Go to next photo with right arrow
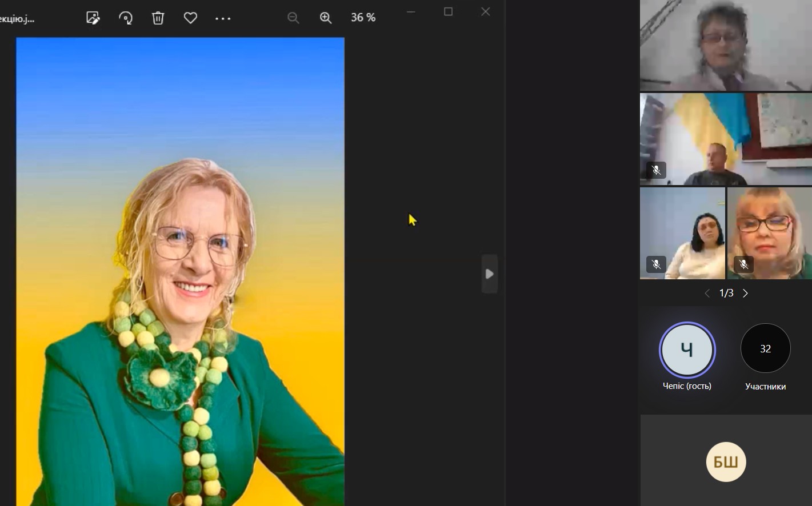Screen dimensions: 812x506 (489, 274)
